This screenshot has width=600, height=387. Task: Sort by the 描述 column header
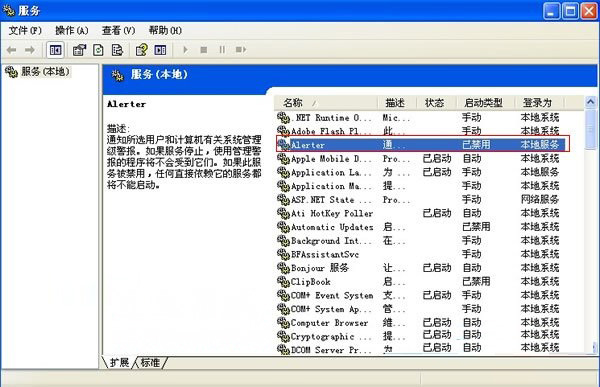(397, 103)
